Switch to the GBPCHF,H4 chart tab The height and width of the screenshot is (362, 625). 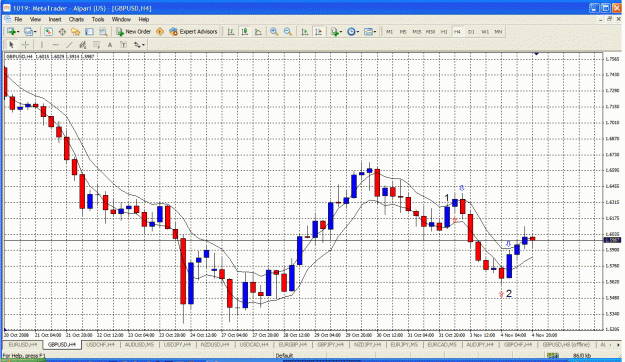(518, 344)
